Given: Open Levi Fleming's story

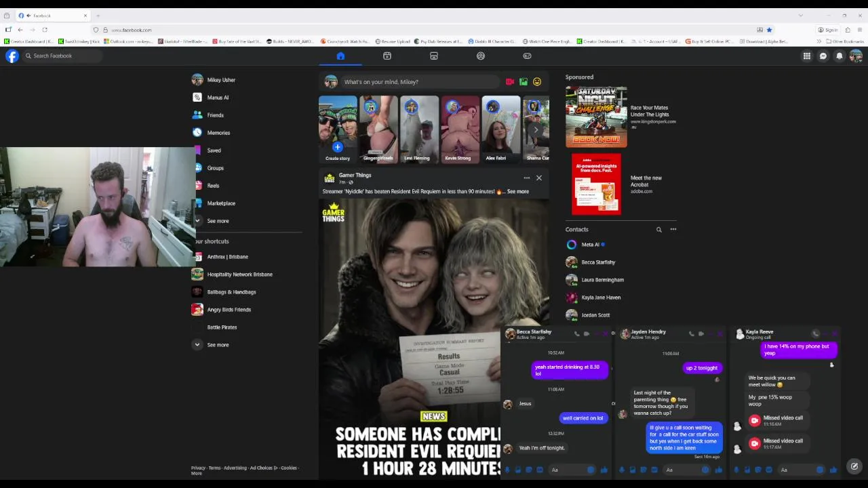Looking at the screenshot, I should point(419,129).
